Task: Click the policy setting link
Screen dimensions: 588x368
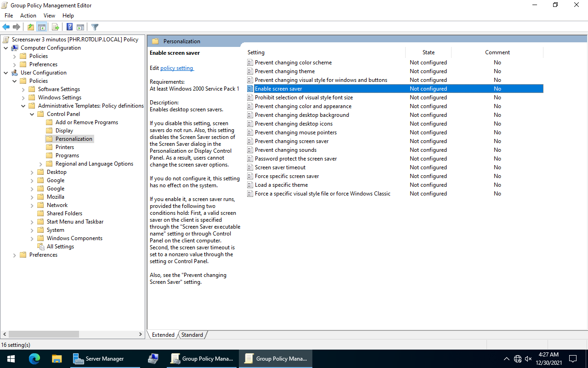Action: [176, 68]
